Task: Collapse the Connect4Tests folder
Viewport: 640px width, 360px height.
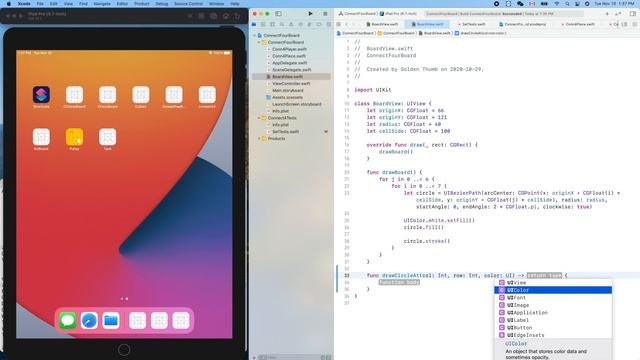Action: [x=259, y=118]
